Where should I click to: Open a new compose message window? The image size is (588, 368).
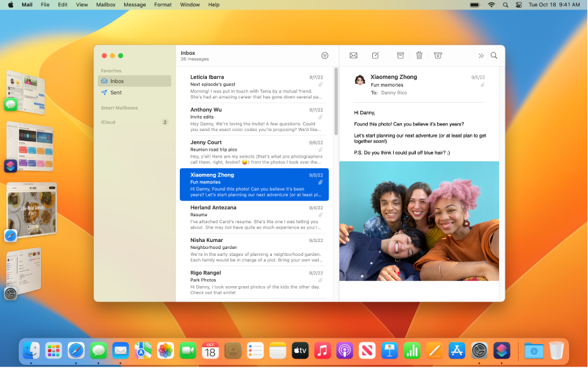tap(375, 55)
